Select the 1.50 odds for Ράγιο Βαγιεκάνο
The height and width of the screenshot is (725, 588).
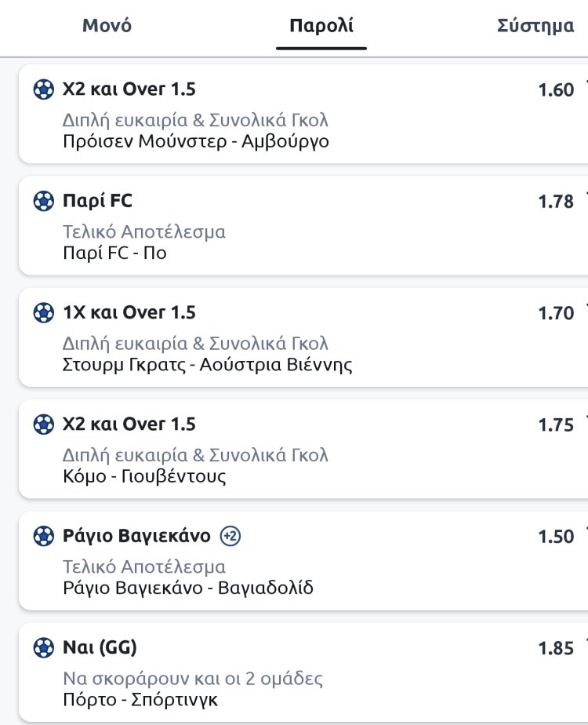point(556,537)
